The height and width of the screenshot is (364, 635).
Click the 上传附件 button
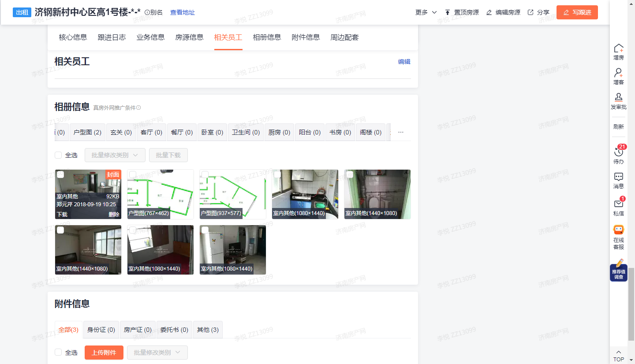click(104, 353)
